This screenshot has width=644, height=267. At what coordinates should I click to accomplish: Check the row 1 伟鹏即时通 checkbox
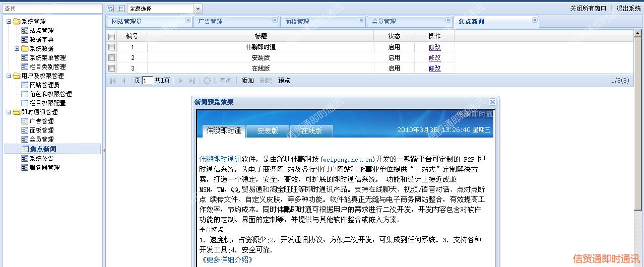[x=112, y=47]
